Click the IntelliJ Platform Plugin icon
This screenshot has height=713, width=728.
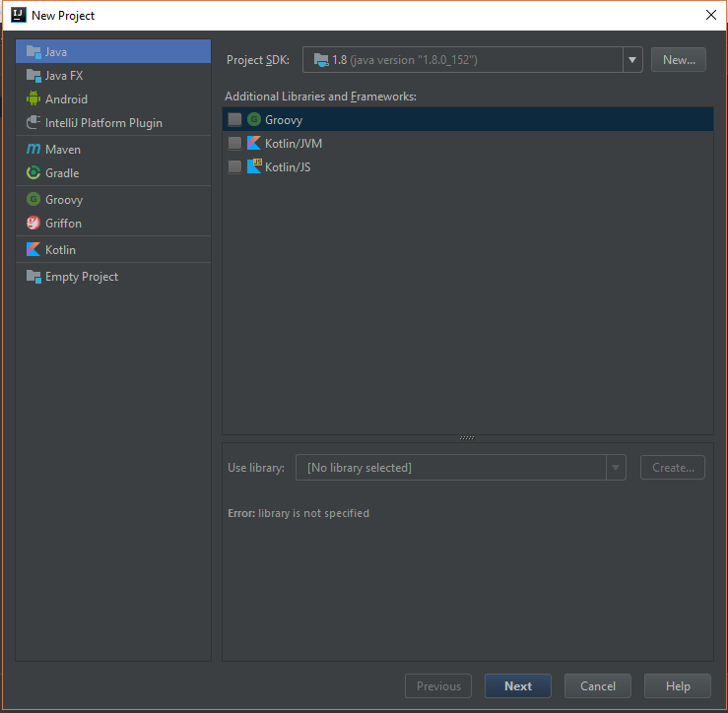click(x=33, y=122)
